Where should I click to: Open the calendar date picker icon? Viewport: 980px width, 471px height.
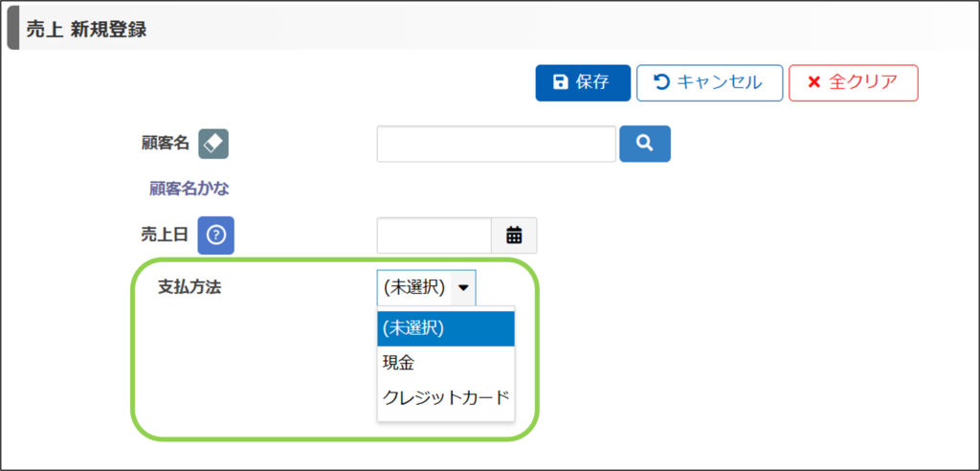click(514, 235)
